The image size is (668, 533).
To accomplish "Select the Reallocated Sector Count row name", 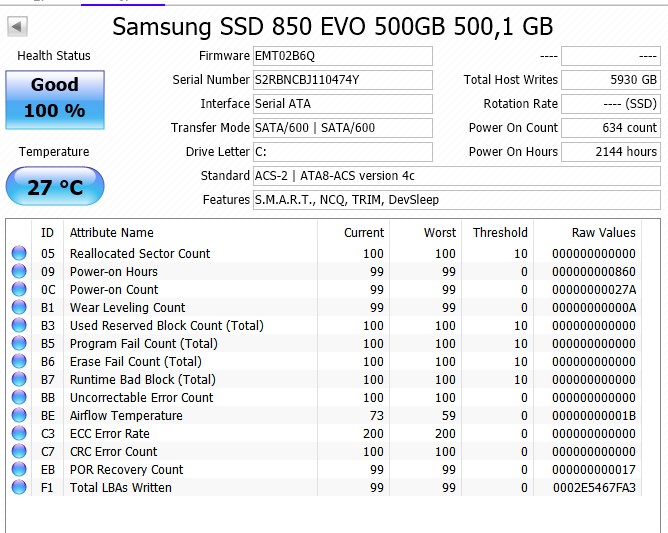I will [140, 254].
